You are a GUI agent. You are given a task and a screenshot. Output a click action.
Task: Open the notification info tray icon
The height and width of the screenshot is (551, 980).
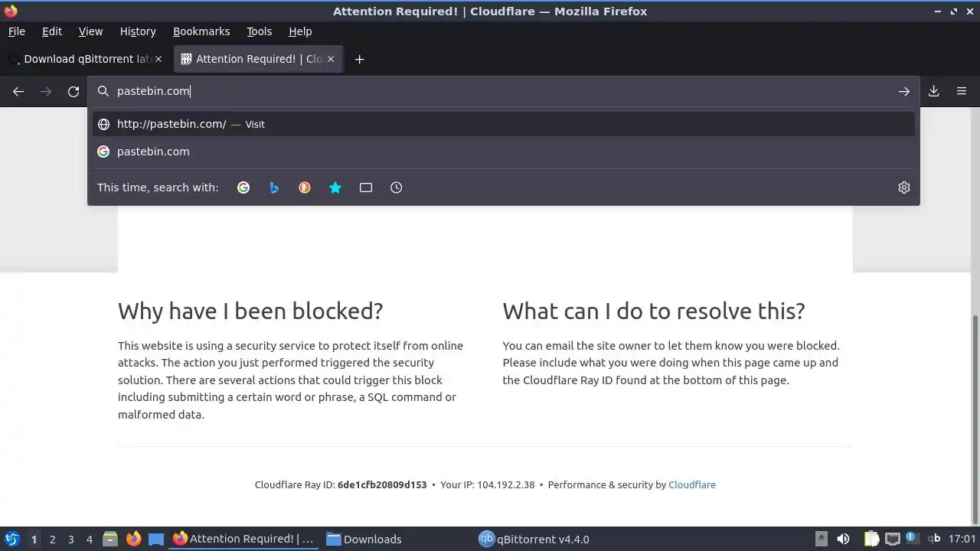tap(912, 539)
